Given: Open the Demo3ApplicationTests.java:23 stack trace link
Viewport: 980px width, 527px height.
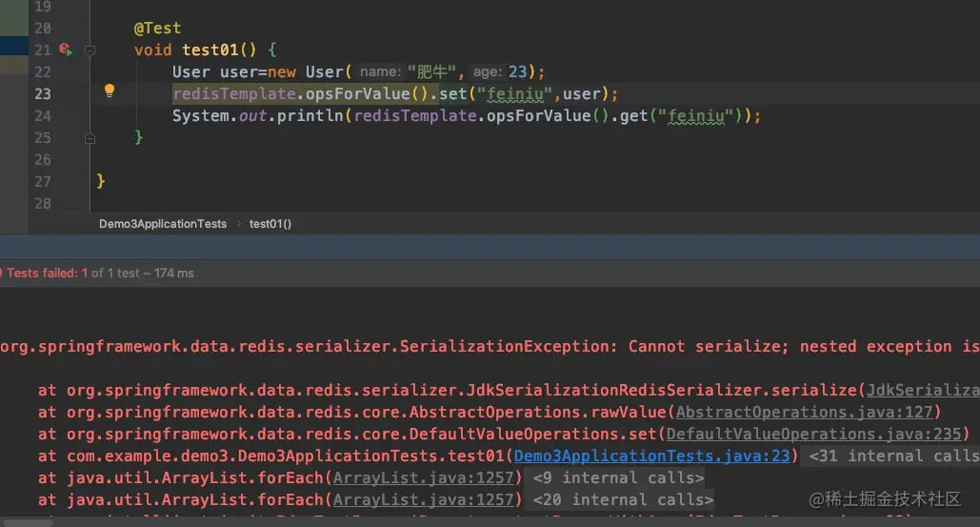Looking at the screenshot, I should 651,456.
